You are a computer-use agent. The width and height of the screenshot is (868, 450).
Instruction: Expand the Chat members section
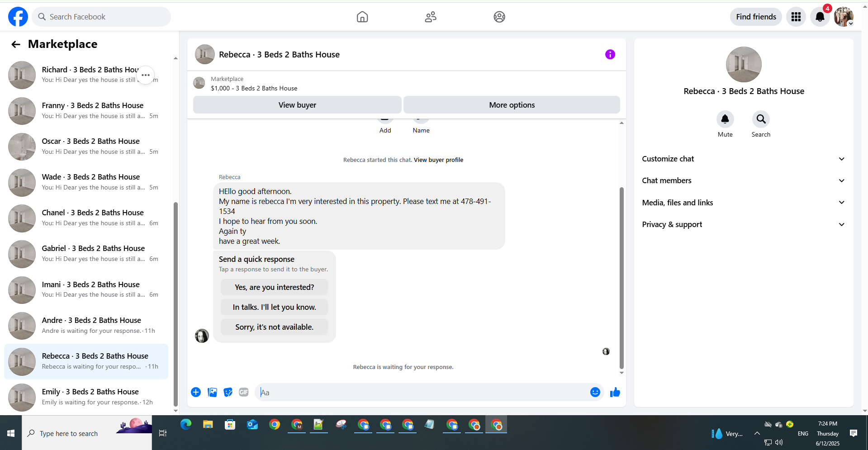click(x=744, y=180)
